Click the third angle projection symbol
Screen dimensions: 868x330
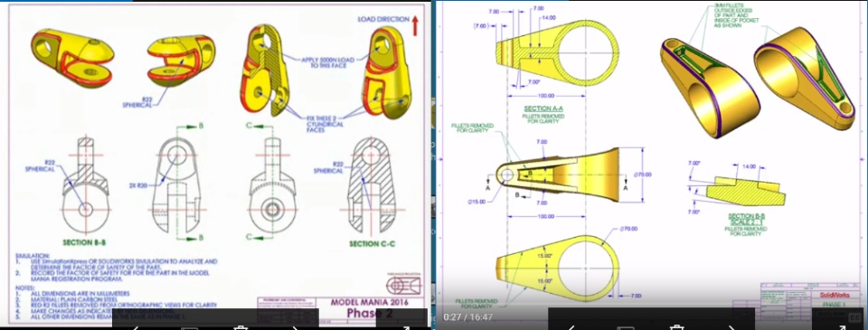[x=403, y=286]
